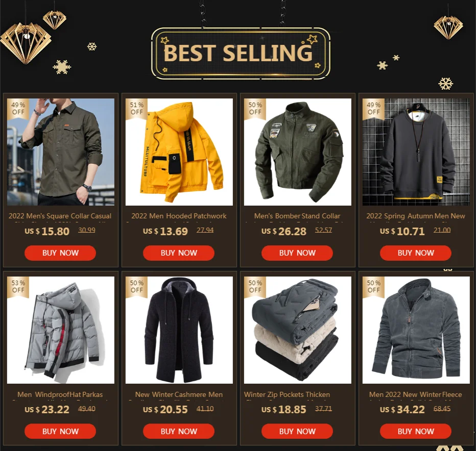Click the Best Selling banner sign
The height and width of the screenshot is (451, 476).
[241, 54]
